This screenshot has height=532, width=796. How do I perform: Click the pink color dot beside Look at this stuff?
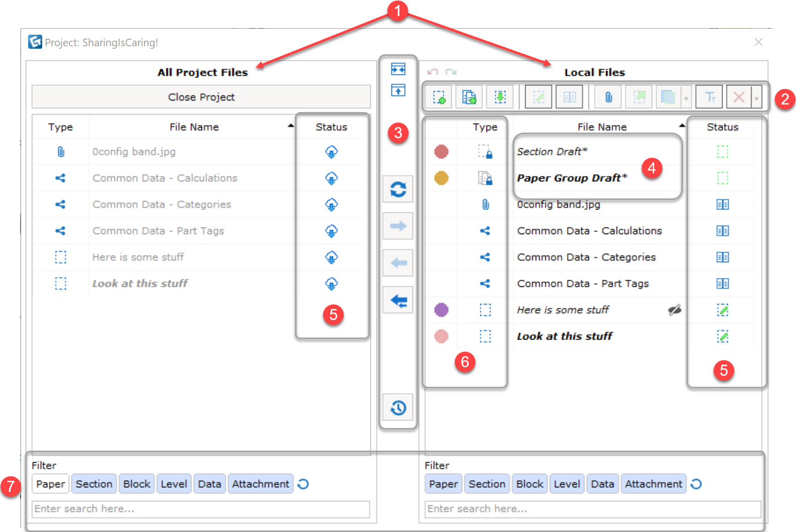click(441, 336)
